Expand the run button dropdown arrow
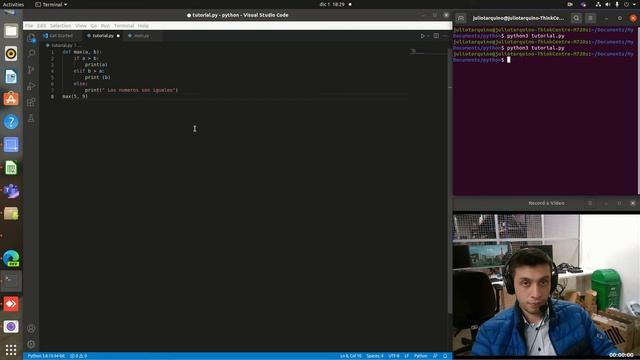The width and height of the screenshot is (640, 360). [428, 36]
